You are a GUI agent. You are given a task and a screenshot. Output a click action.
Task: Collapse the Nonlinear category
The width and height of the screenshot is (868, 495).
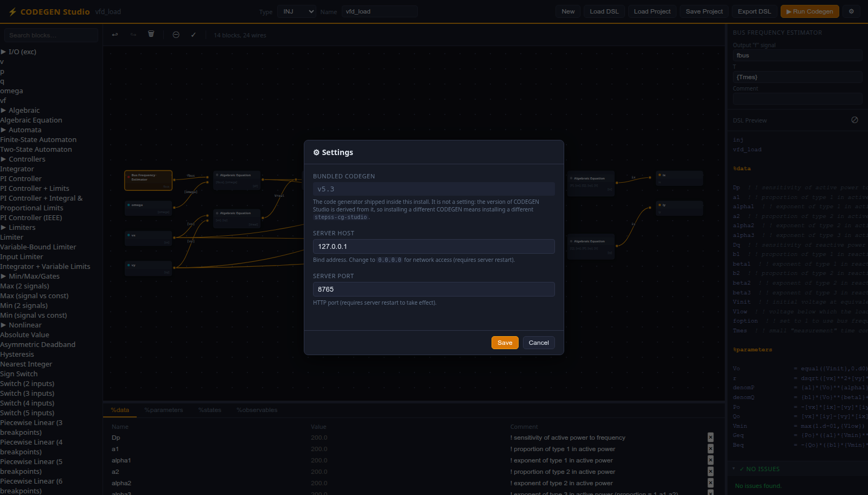(x=21, y=325)
